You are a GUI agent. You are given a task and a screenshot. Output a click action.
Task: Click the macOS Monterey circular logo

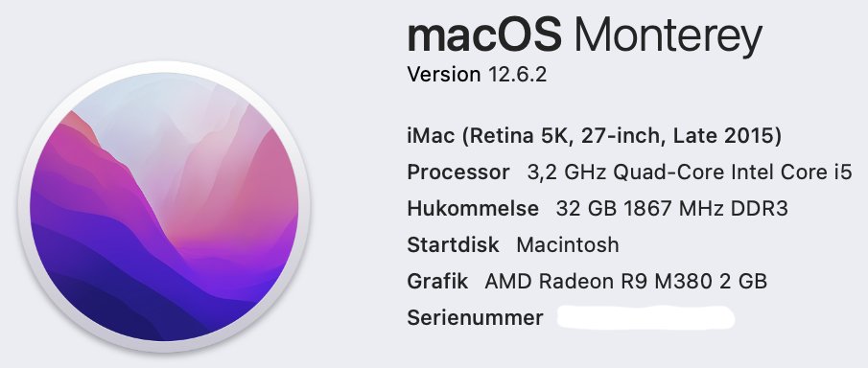[164, 206]
